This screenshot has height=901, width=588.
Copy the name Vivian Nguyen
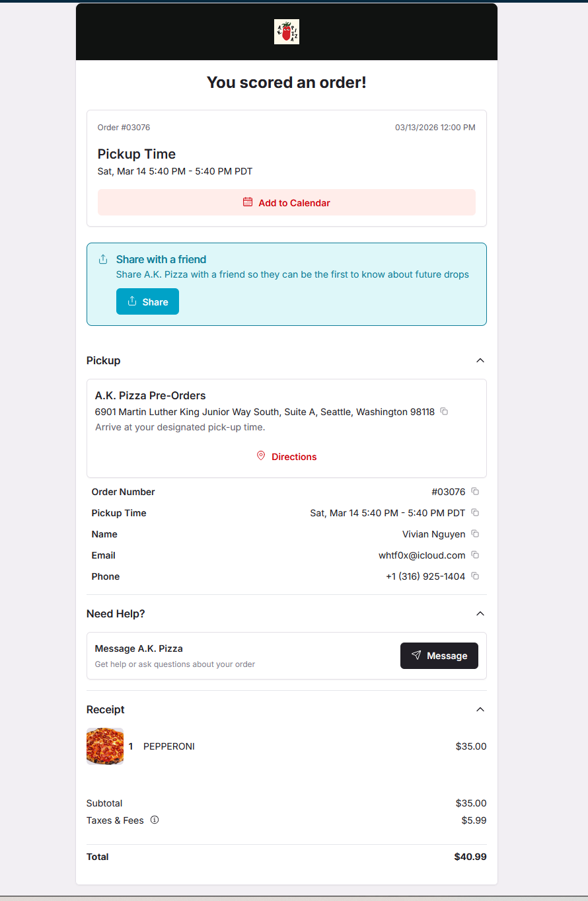tap(475, 534)
